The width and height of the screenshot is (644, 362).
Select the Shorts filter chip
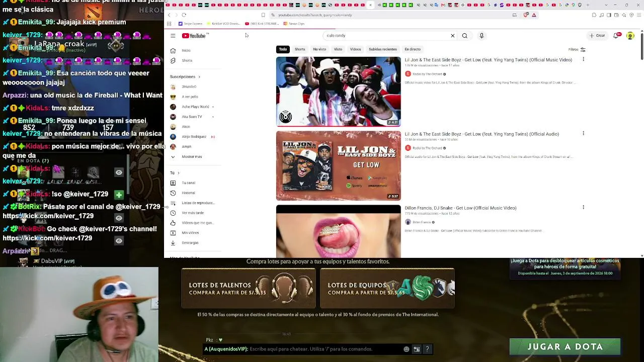tap(300, 49)
